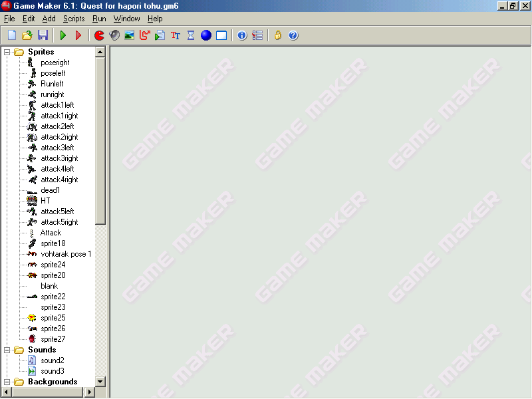Open the Scripts menu
The width and height of the screenshot is (532, 399).
click(x=74, y=19)
